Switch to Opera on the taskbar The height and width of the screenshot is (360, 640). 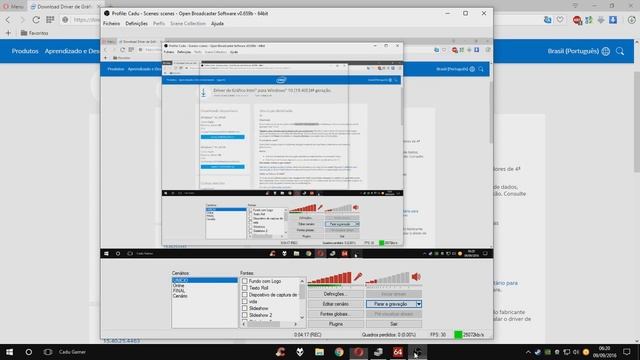(358, 352)
